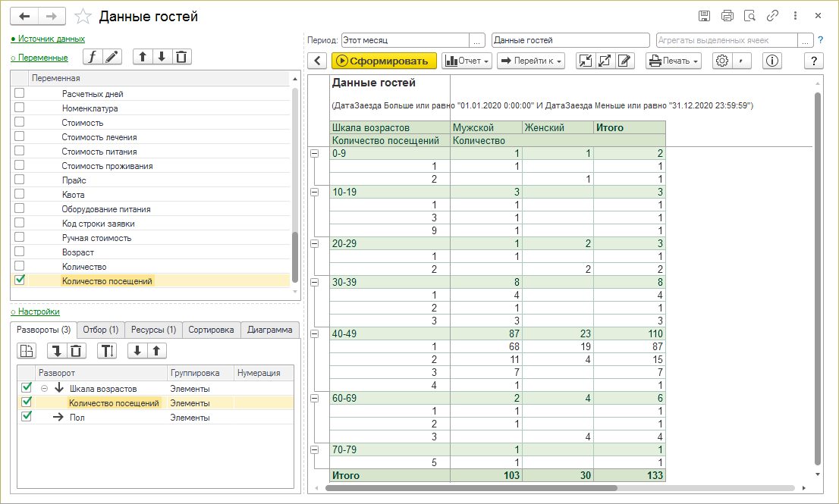Click the pencil edit icon for variables
Image resolution: width=839 pixels, height=504 pixels.
112,57
